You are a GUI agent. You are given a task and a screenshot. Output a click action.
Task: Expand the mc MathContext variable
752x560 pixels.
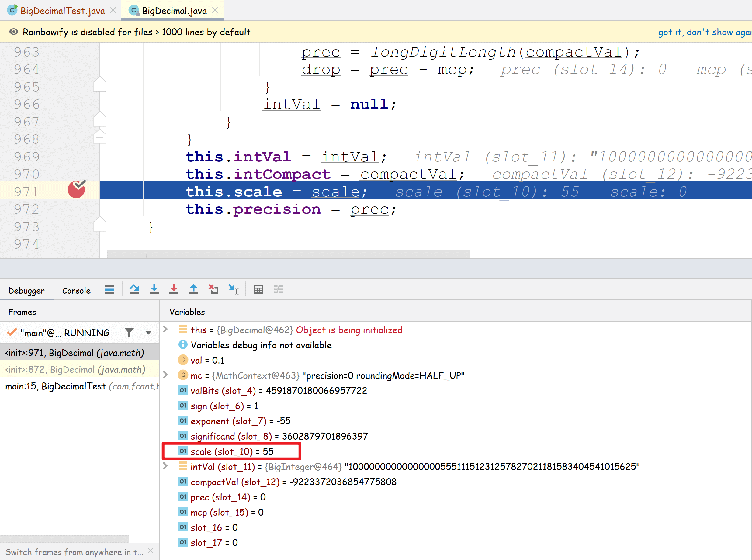coord(165,375)
